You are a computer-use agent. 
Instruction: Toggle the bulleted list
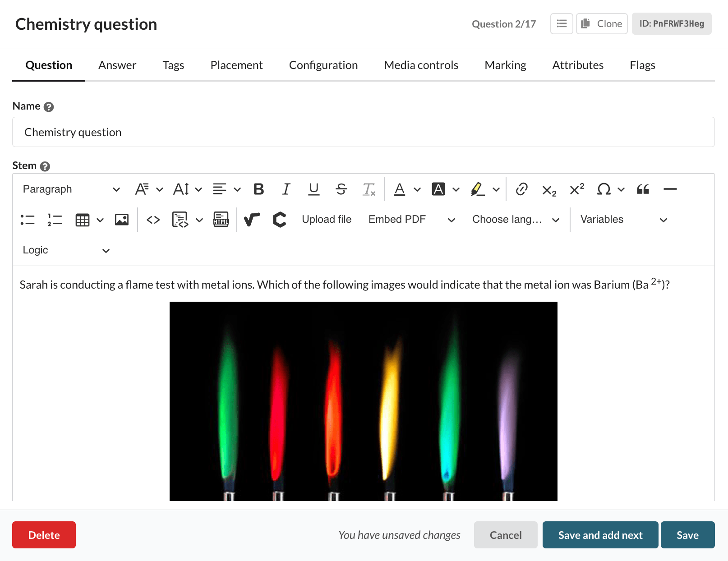click(x=28, y=220)
